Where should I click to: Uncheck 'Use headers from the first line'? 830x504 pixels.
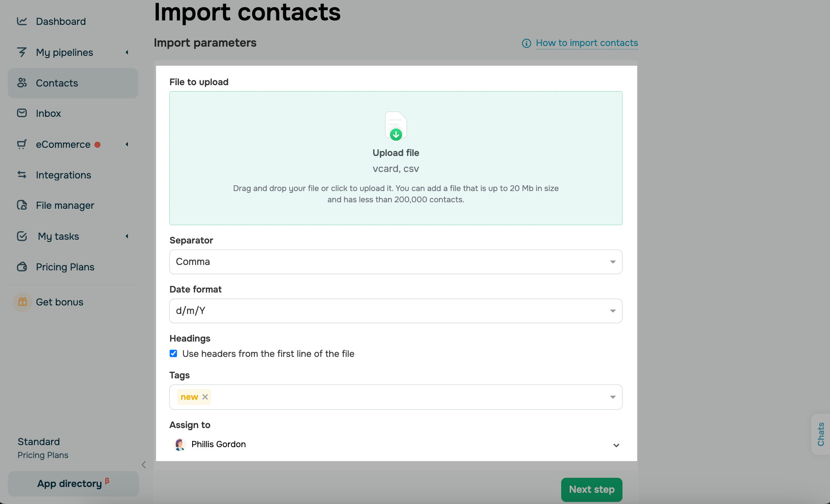pyautogui.click(x=173, y=353)
